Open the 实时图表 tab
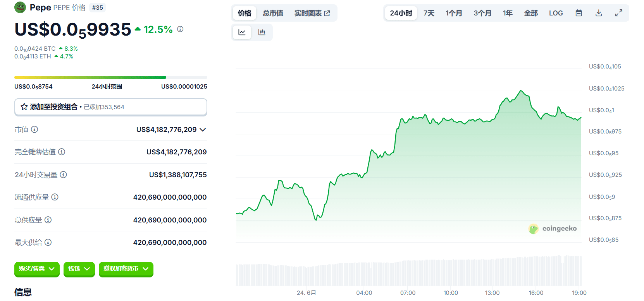The width and height of the screenshot is (644, 301). pos(312,13)
